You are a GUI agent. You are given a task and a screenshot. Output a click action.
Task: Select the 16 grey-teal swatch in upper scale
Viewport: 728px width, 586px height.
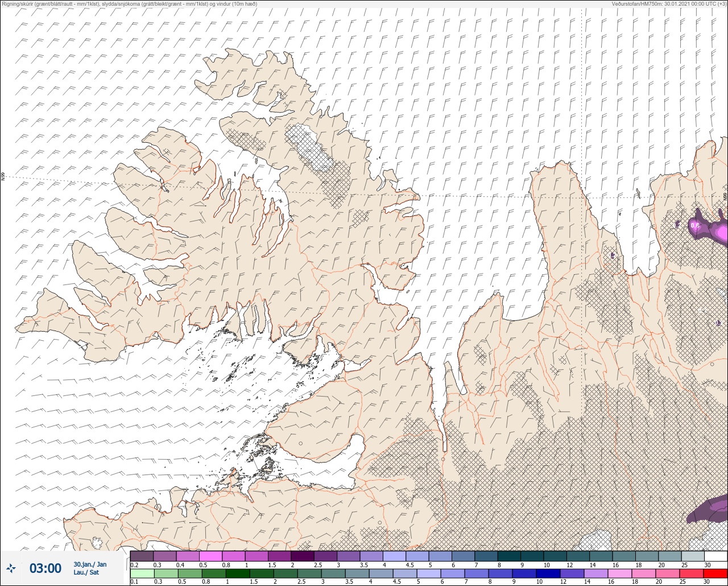coord(624,556)
